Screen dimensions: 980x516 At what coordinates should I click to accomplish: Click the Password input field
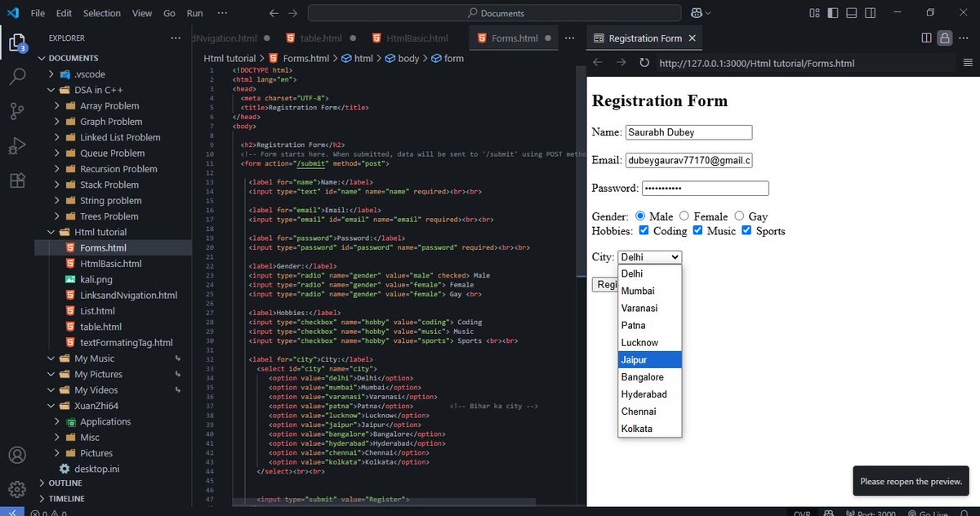click(x=706, y=189)
